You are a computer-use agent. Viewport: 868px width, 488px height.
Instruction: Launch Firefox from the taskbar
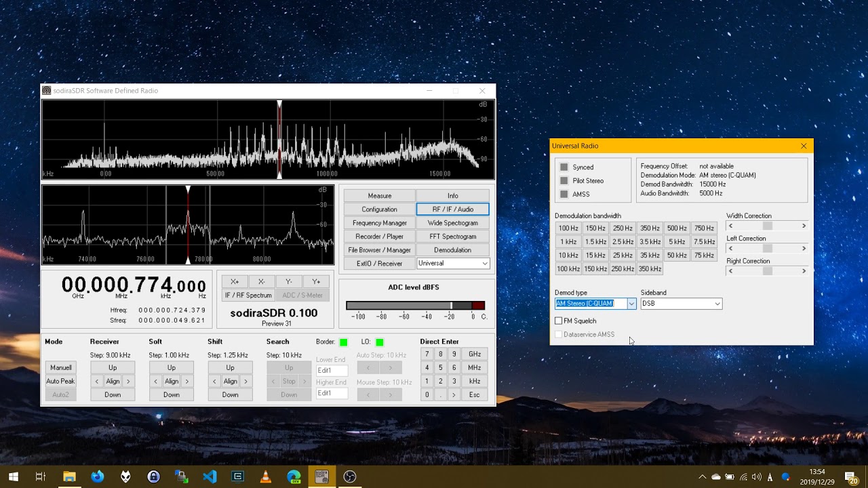pos(98,476)
